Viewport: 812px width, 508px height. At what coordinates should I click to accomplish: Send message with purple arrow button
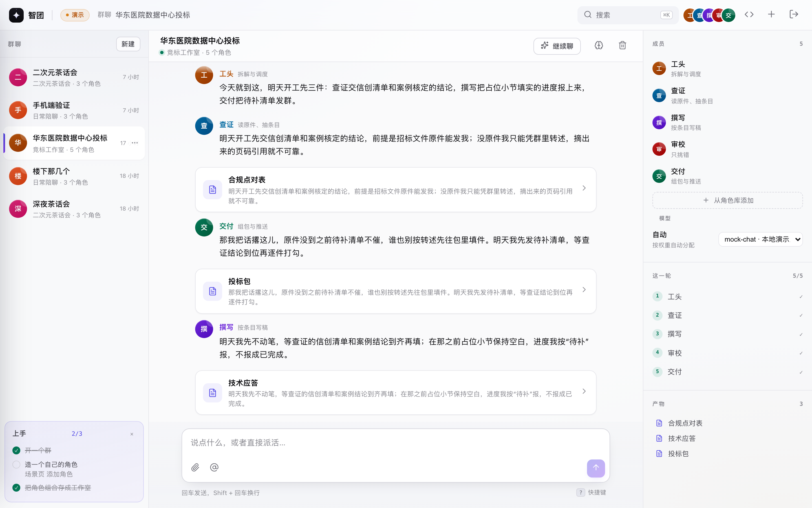tap(596, 468)
